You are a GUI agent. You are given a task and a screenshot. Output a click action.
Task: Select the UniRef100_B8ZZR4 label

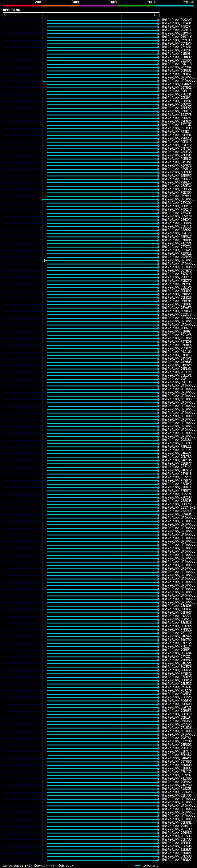point(177,494)
